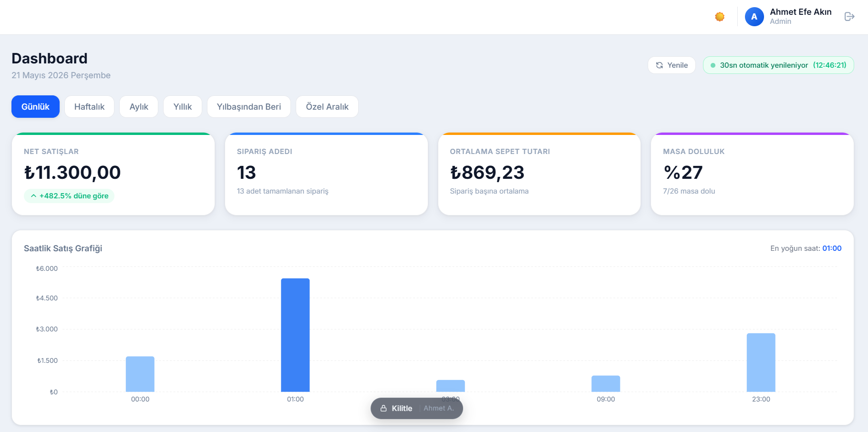This screenshot has width=868, height=432.
Task: Click the 00:00 bar in chart
Action: click(x=140, y=374)
